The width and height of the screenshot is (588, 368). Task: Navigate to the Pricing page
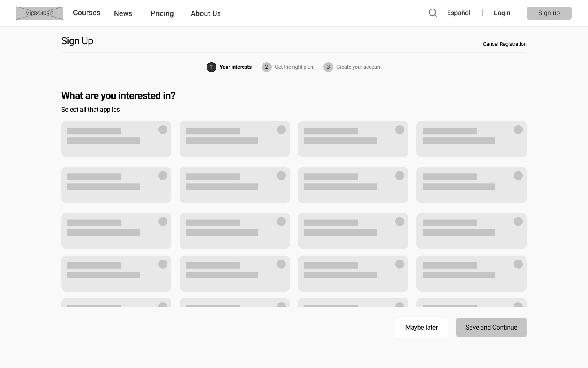tap(162, 13)
